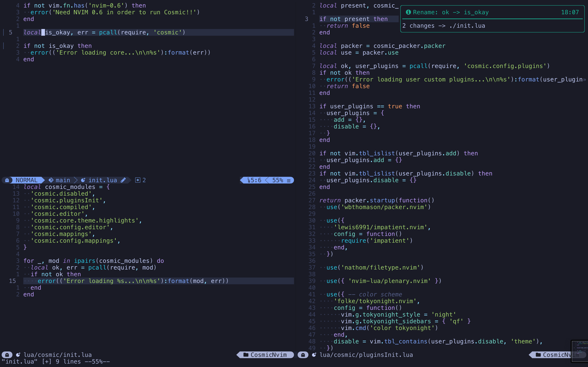Select lua/cosmic/pluginsInit.lua in the statusline
Screen dimensions: 588x367
366,355
